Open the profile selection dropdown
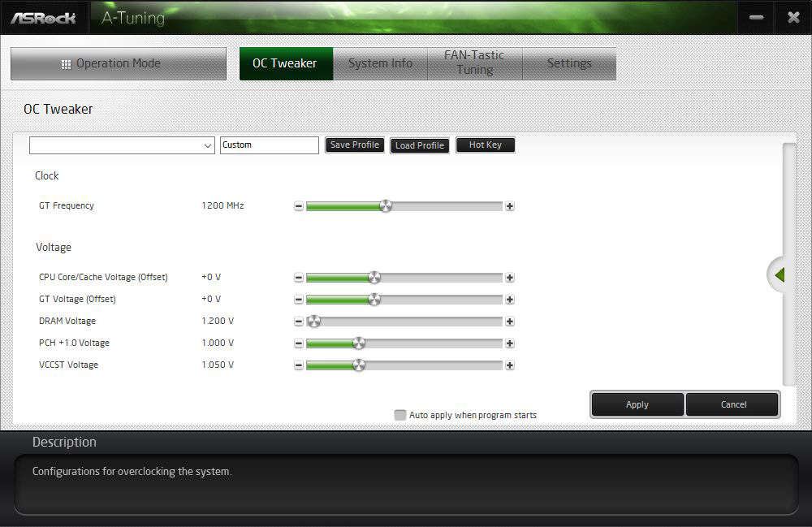Screen dimensions: 812x527 (122, 145)
